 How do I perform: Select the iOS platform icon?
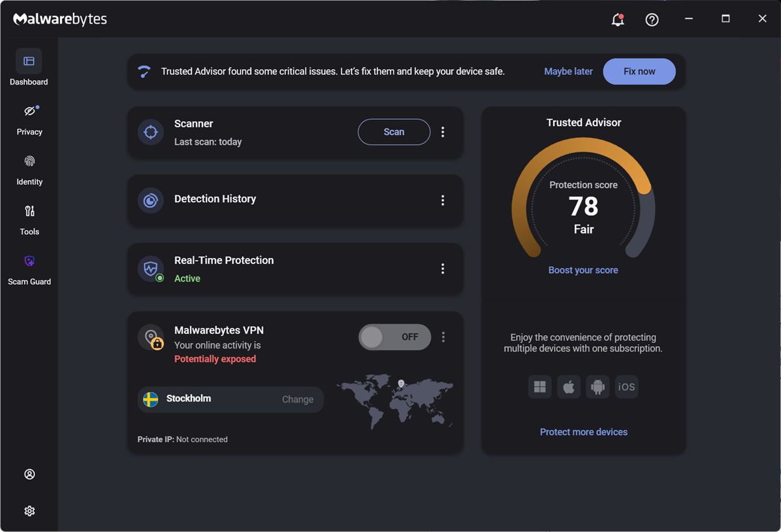click(x=626, y=387)
